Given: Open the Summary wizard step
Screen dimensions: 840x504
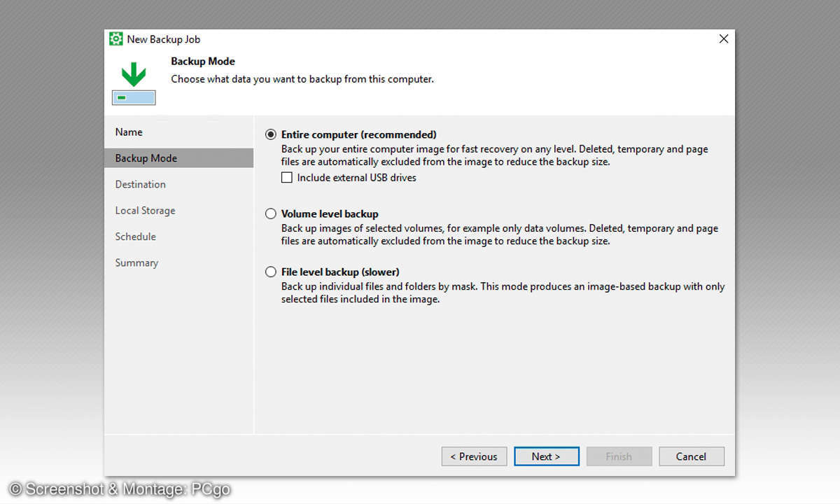Looking at the screenshot, I should (178, 262).
